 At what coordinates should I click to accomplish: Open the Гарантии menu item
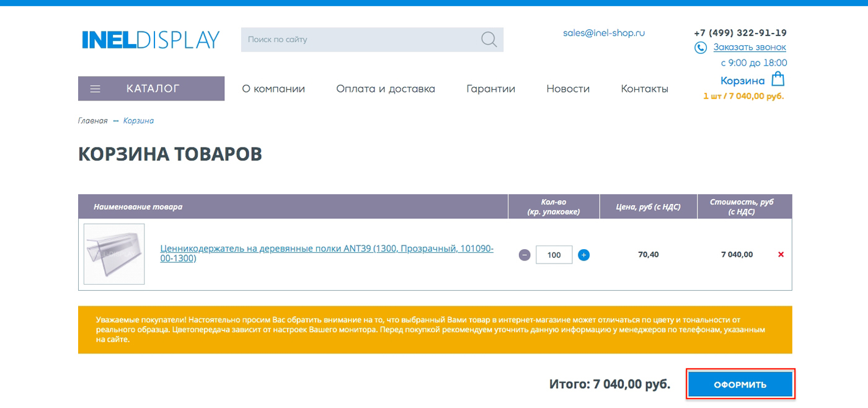click(490, 89)
